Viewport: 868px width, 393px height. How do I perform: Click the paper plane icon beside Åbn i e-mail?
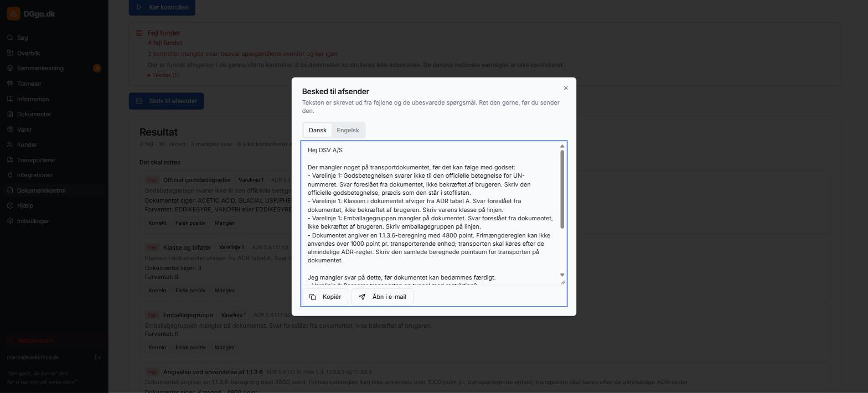(x=362, y=297)
